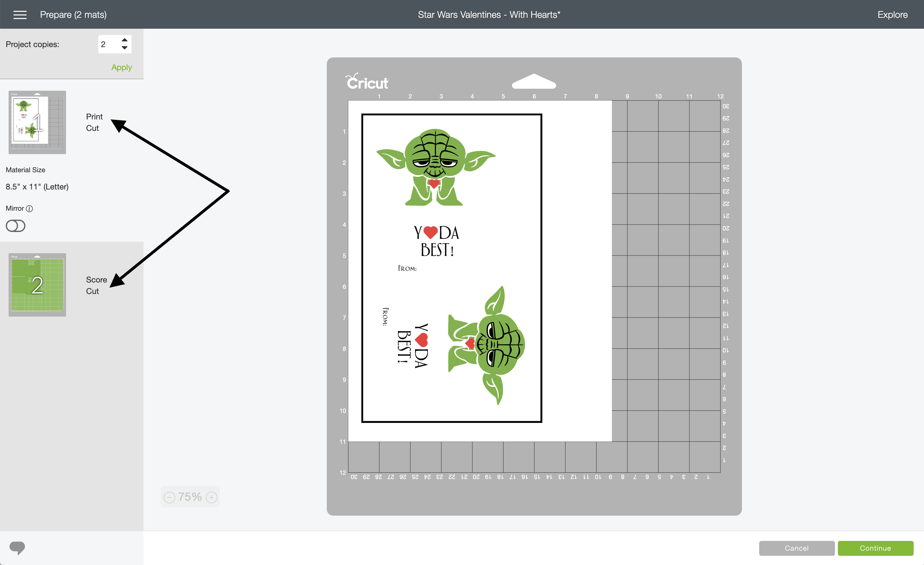
Task: Click the Star Wars Valentines project title
Action: click(489, 15)
